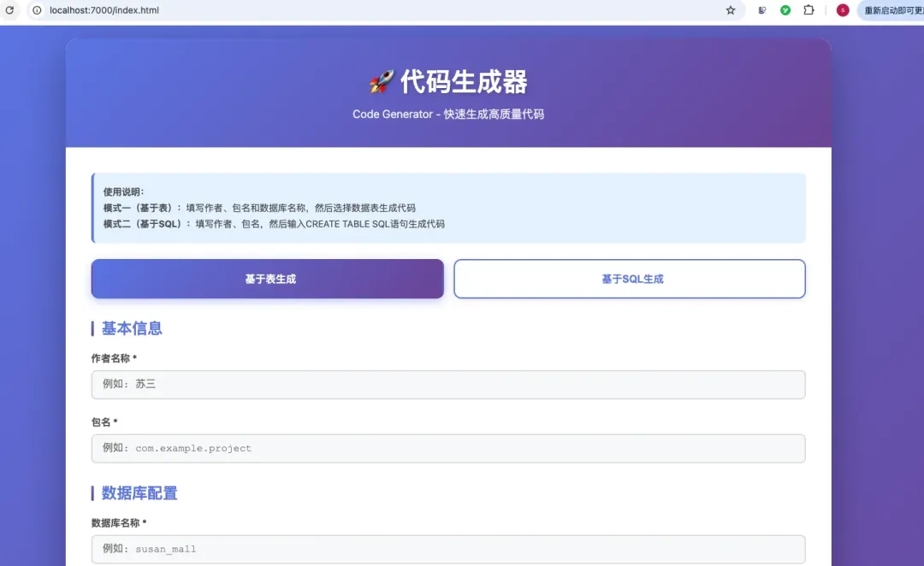Bookmark this page with the star icon
This screenshot has width=924, height=566.
(730, 10)
